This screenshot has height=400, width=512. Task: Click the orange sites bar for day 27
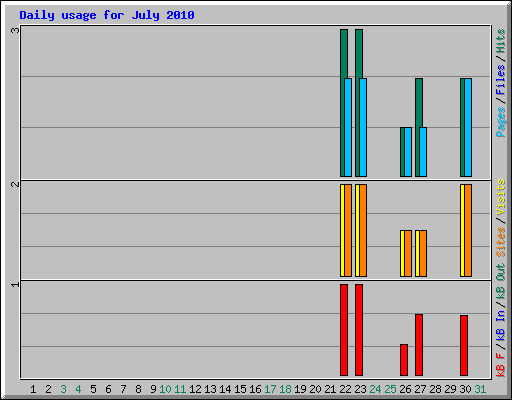423,253
